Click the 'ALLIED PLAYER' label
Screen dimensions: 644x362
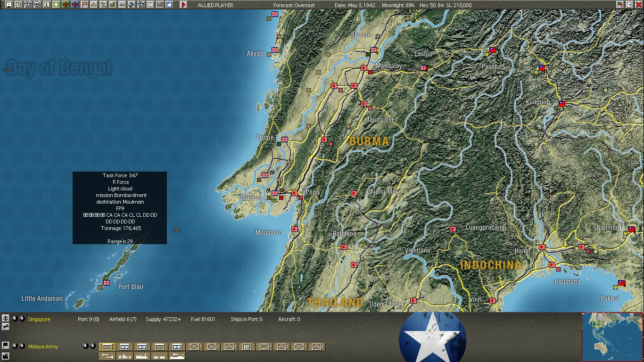(215, 5)
